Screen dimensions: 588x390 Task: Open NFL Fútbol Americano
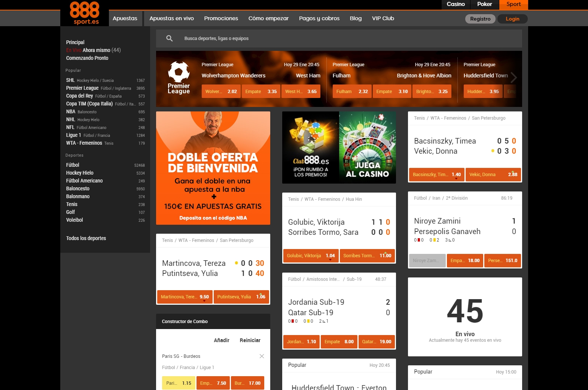[106, 127]
